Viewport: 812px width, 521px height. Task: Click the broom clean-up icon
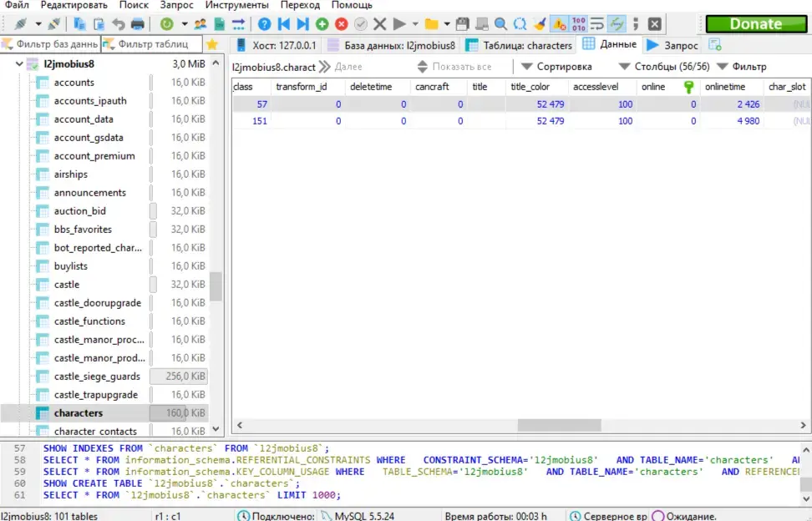540,24
